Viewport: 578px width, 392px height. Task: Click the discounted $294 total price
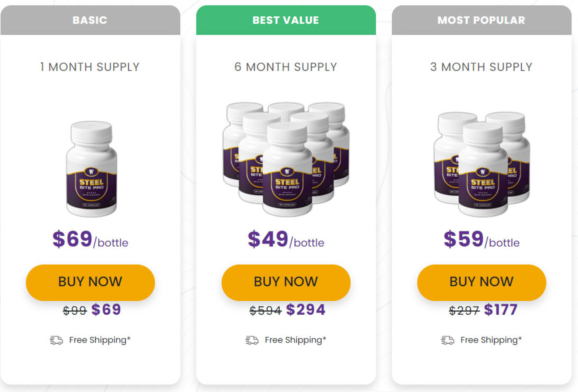[x=306, y=310]
